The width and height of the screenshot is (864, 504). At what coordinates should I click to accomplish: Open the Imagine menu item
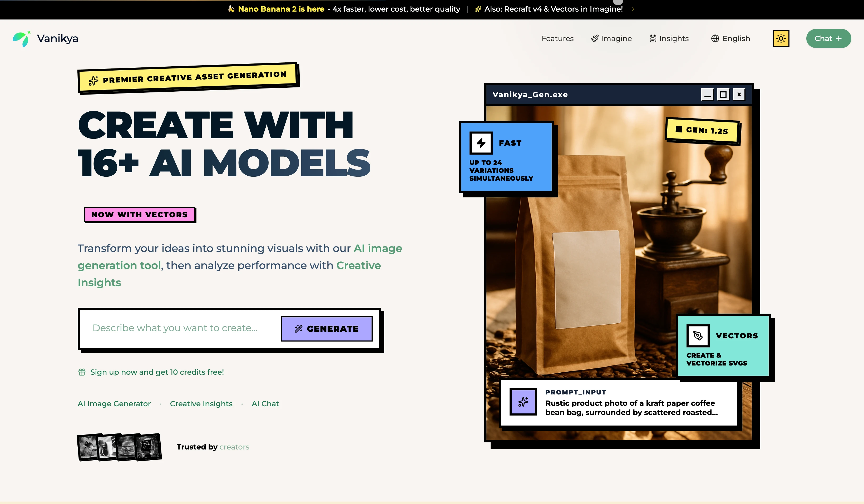click(x=611, y=38)
